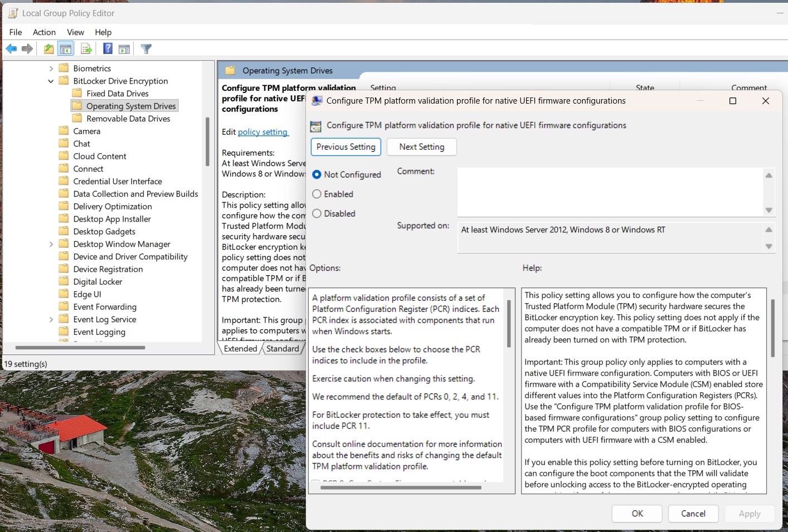
Task: Collapse the BitLocker Drive Encryption node
Action: tap(51, 81)
